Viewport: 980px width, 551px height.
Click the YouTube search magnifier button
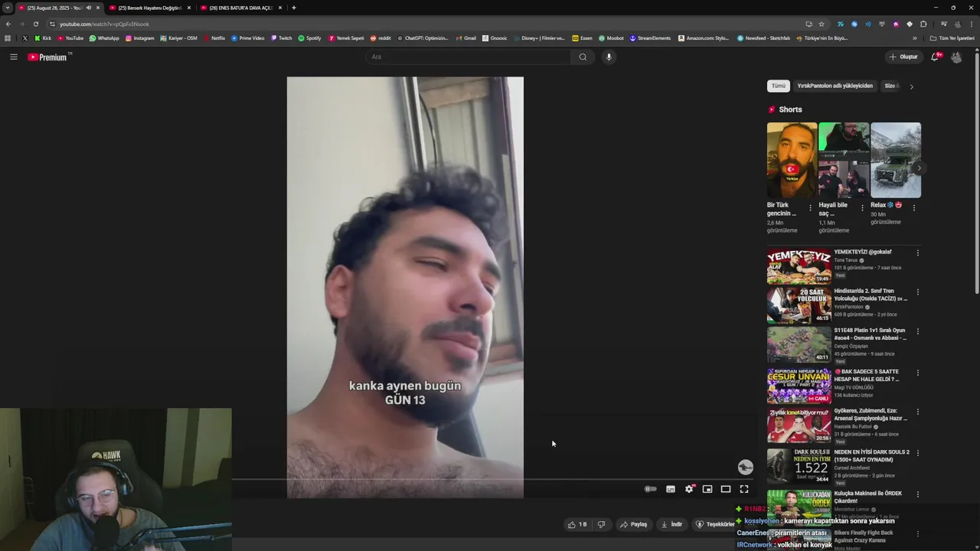coord(583,57)
